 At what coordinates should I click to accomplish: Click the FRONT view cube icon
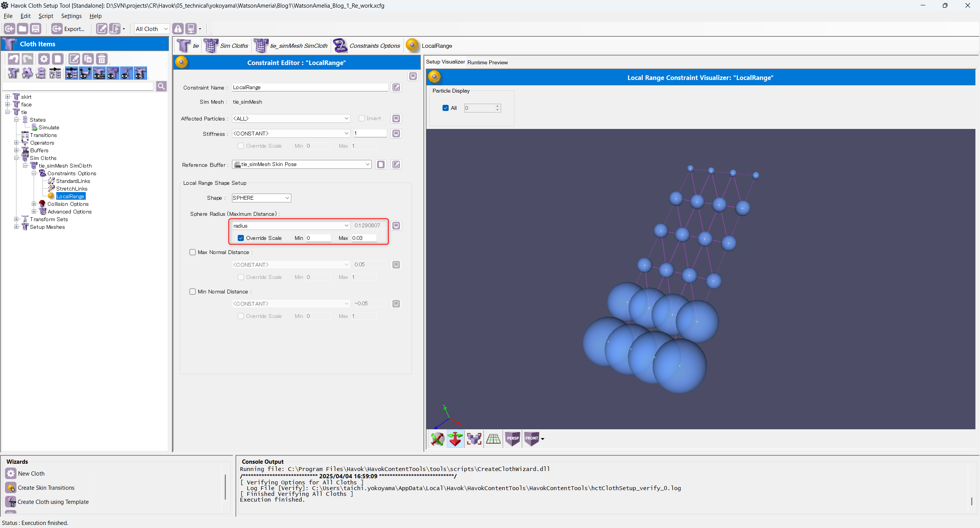click(531, 439)
